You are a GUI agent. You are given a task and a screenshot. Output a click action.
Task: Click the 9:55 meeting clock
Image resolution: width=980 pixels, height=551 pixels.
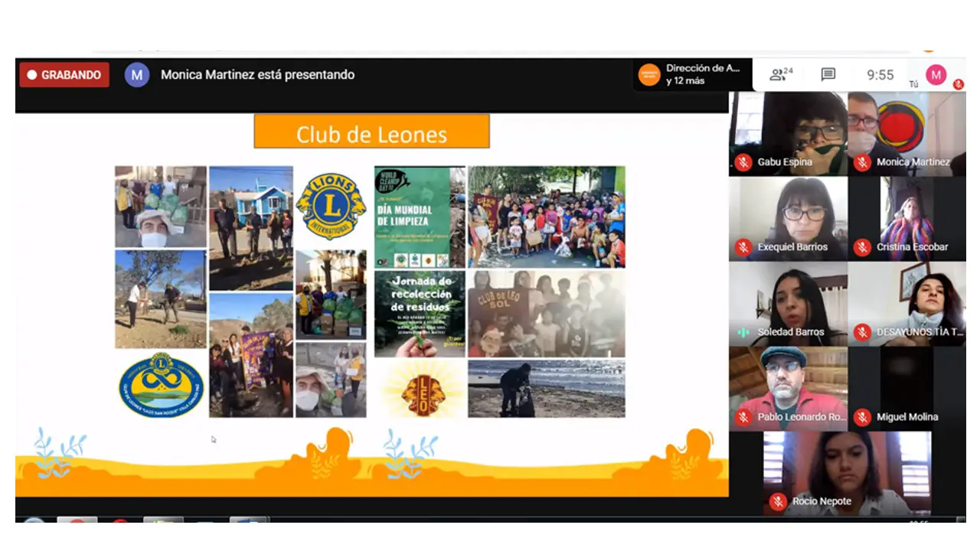[x=880, y=75]
